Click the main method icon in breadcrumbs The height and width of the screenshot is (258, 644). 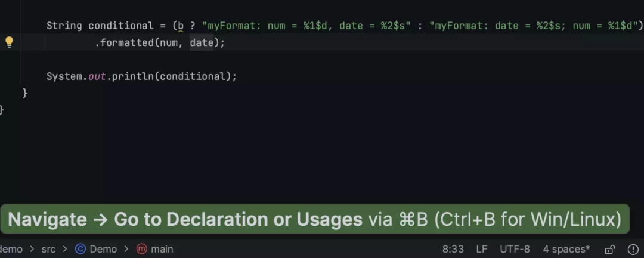point(142,249)
